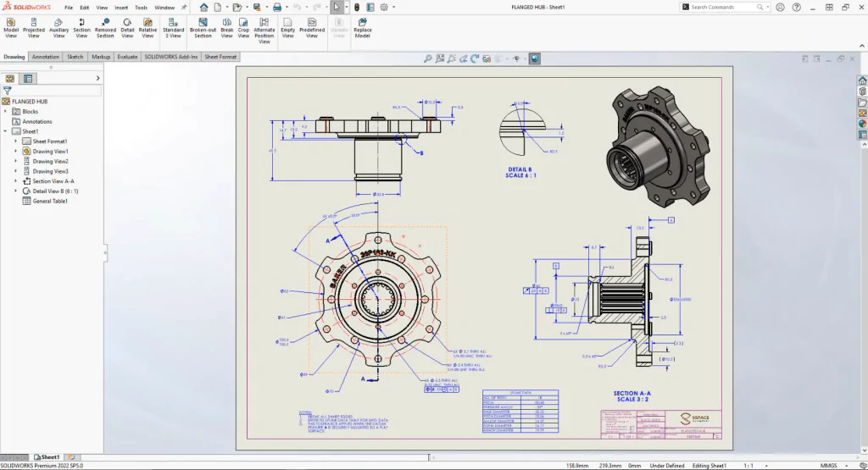This screenshot has width=868, height=470.
Task: Choose the Crop View tool
Action: [243, 28]
